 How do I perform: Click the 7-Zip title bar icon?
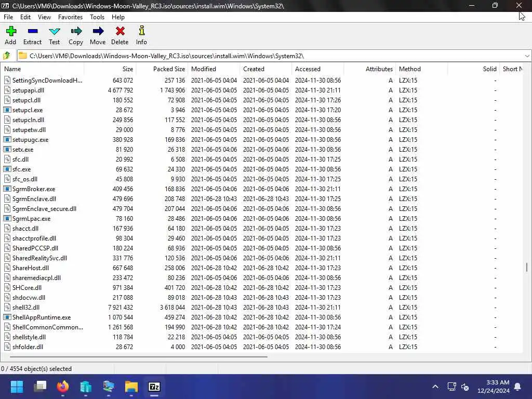tap(5, 6)
